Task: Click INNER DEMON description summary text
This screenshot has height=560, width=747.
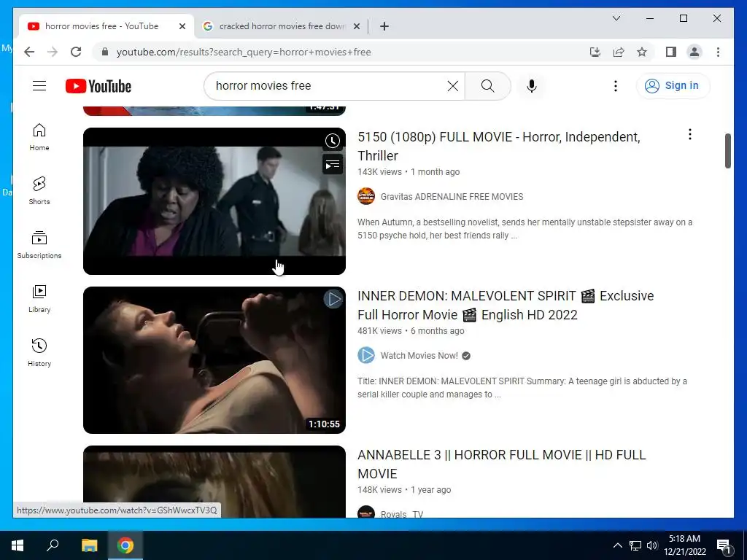Action: click(x=522, y=388)
